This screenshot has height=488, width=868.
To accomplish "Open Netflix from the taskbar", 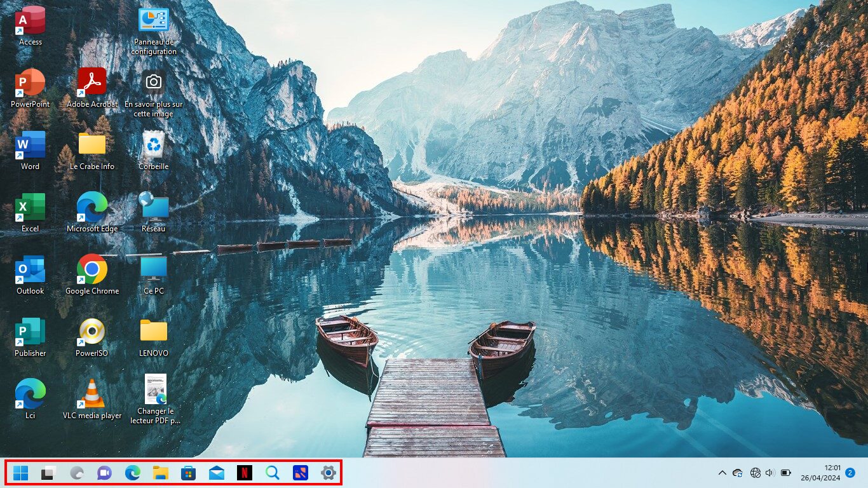I will point(244,473).
